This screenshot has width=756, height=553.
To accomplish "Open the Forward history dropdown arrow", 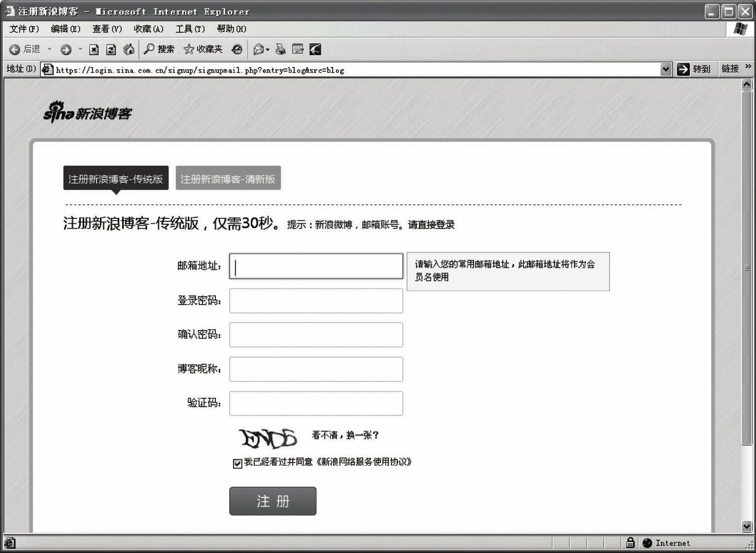I will 80,49.
